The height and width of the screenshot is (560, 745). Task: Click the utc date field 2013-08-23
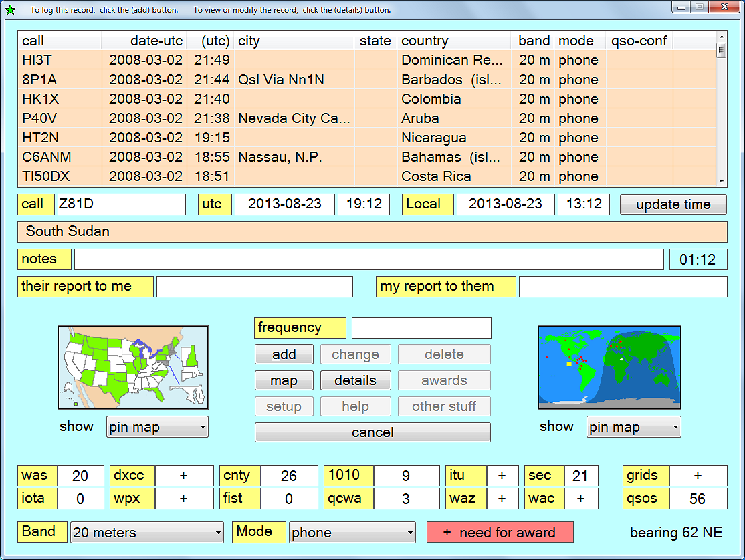click(285, 204)
